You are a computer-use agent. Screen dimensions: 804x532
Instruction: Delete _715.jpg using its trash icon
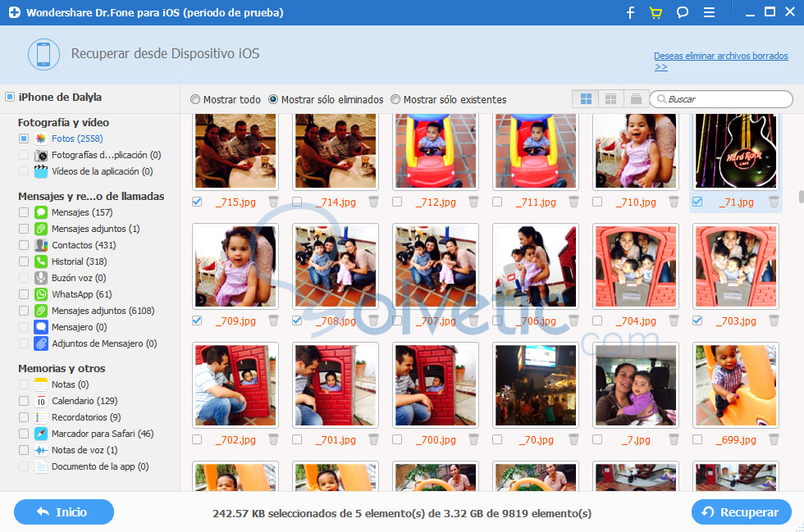click(273, 202)
